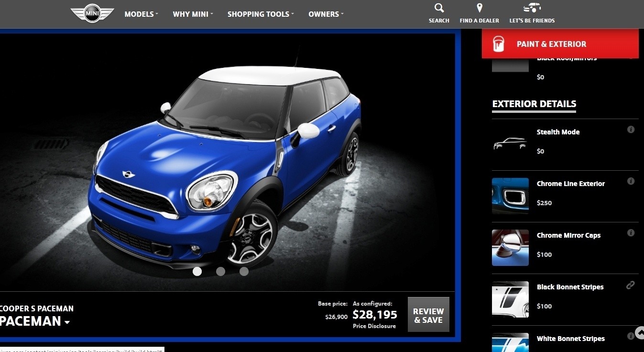Click the $26,900 base price
This screenshot has width=644, height=352.
point(336,317)
